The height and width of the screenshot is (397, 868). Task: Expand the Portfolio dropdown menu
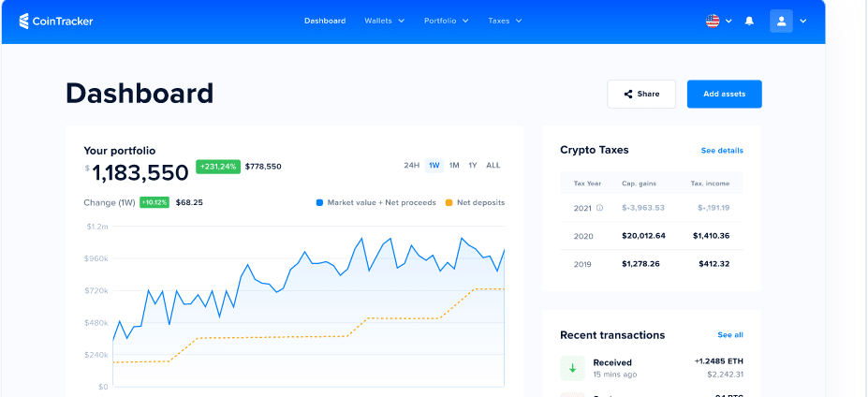(x=446, y=21)
